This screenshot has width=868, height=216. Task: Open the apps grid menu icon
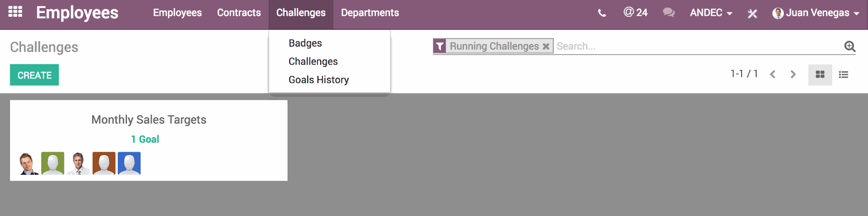(15, 12)
